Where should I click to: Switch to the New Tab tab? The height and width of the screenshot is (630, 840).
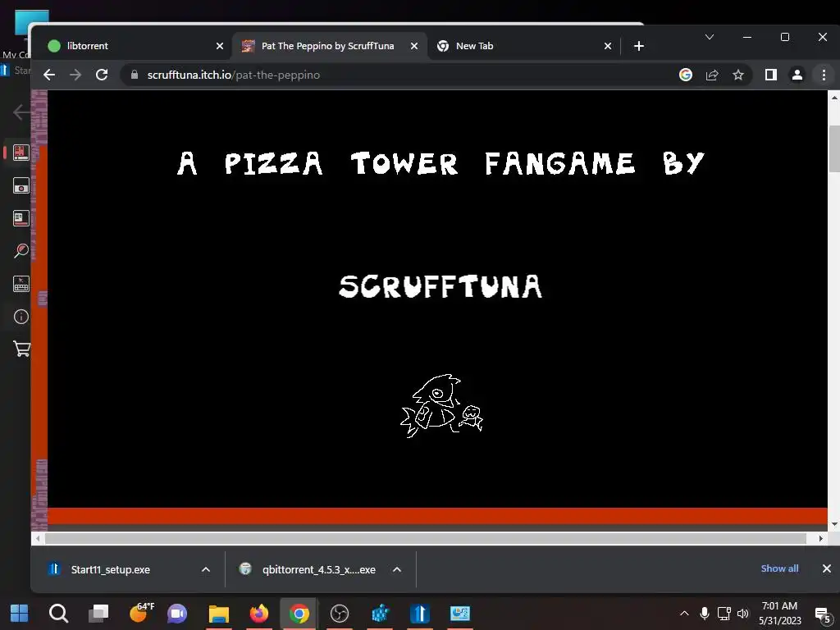click(524, 46)
